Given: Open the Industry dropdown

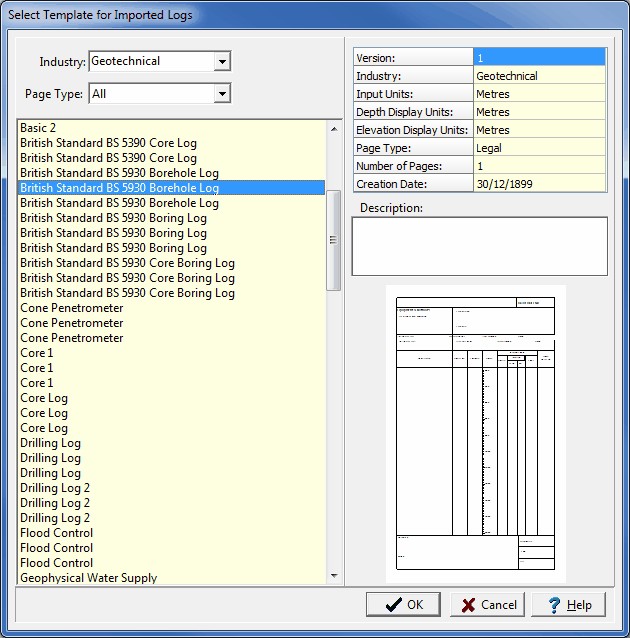Looking at the screenshot, I should (x=222, y=62).
